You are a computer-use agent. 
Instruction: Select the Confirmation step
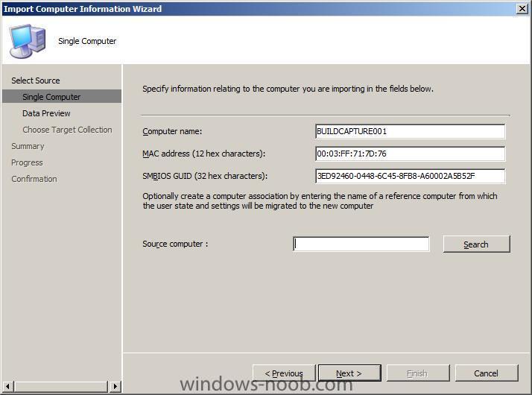click(x=34, y=179)
